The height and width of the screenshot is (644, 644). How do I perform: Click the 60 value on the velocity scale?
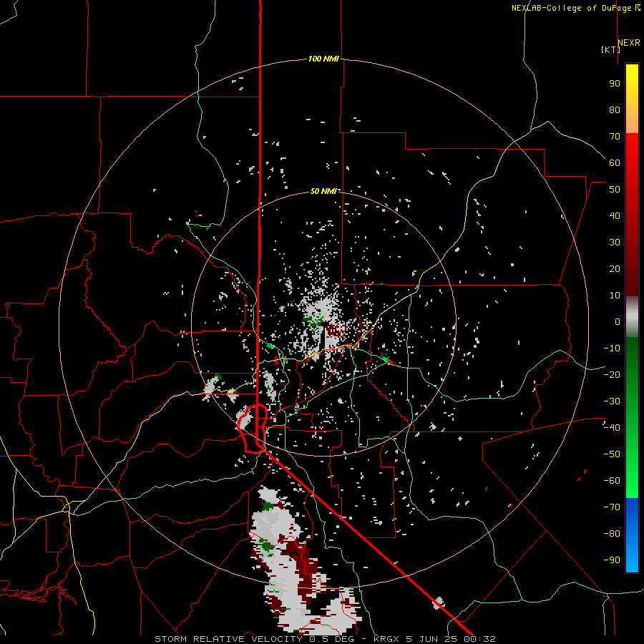[x=615, y=162]
